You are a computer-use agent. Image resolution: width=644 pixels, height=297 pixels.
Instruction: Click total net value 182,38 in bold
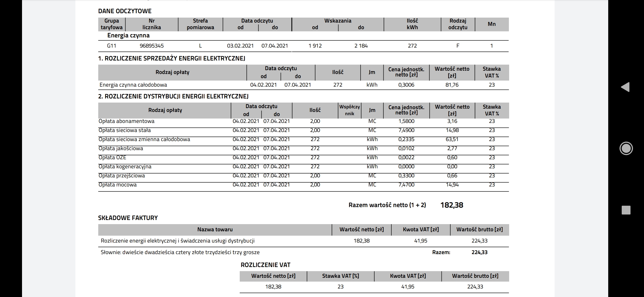tap(452, 205)
